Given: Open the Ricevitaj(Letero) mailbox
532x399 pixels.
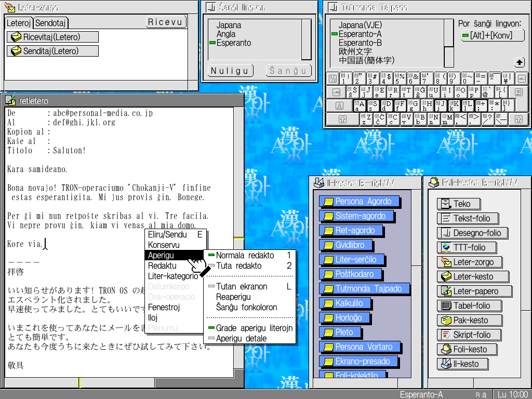Looking at the screenshot, I should pos(52,37).
